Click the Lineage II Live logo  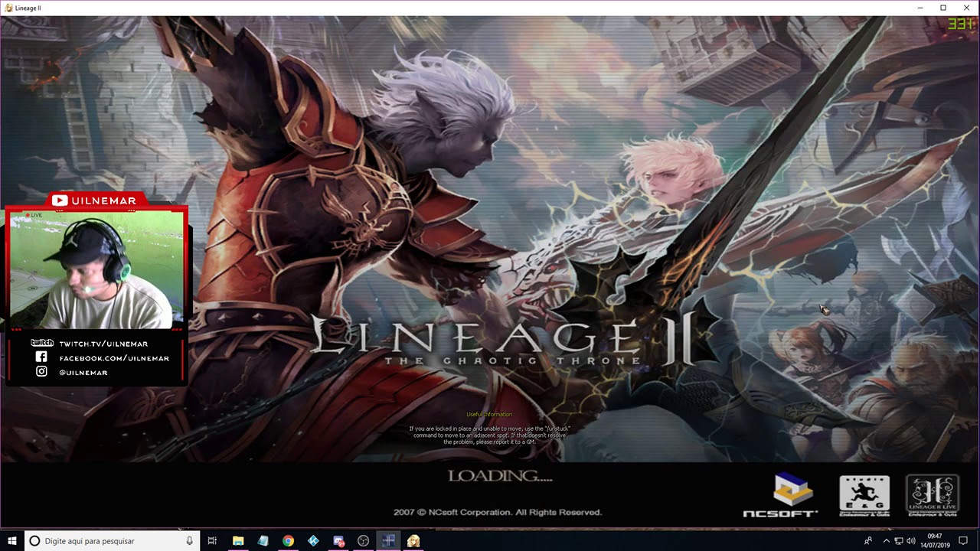pos(933,496)
